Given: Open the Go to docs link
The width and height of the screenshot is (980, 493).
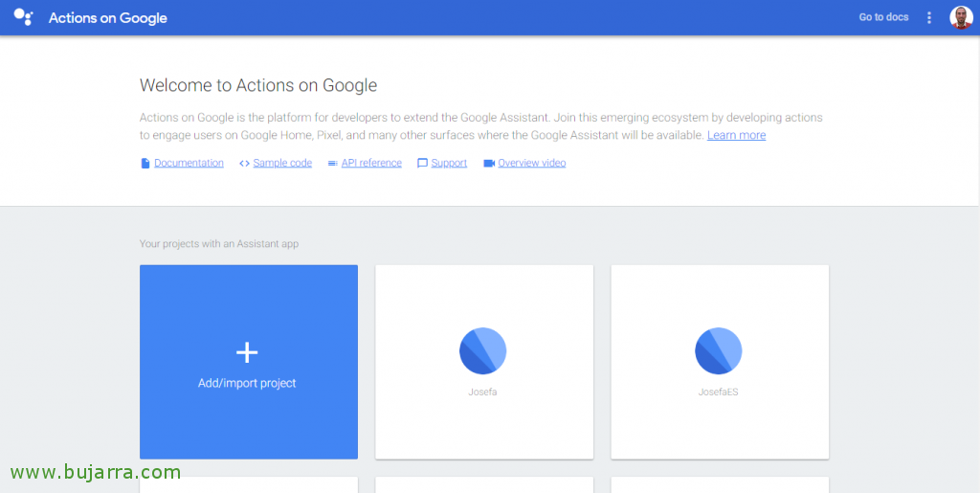Looking at the screenshot, I should 883,17.
